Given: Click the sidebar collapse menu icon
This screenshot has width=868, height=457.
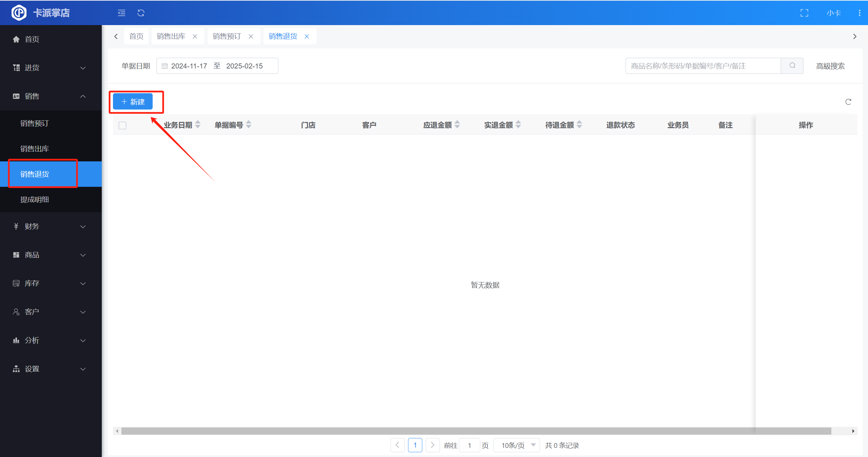Looking at the screenshot, I should click(x=121, y=13).
